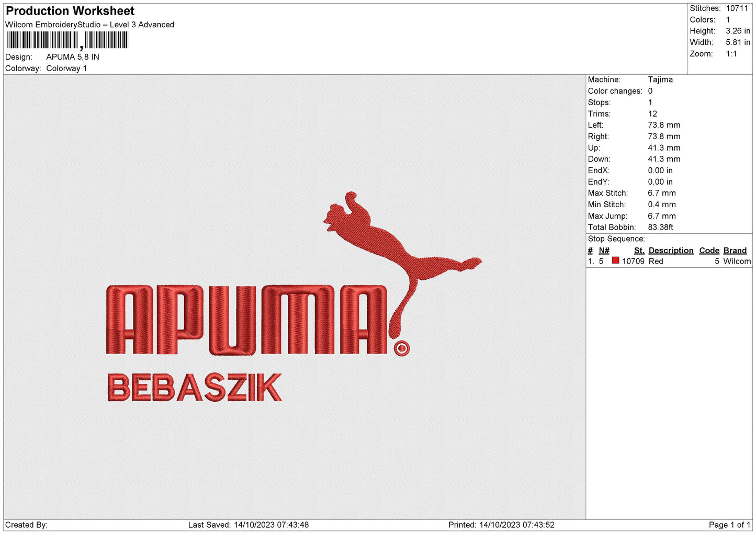The image size is (756, 534).
Task: Select the Machine value Tajima
Action: (660, 79)
